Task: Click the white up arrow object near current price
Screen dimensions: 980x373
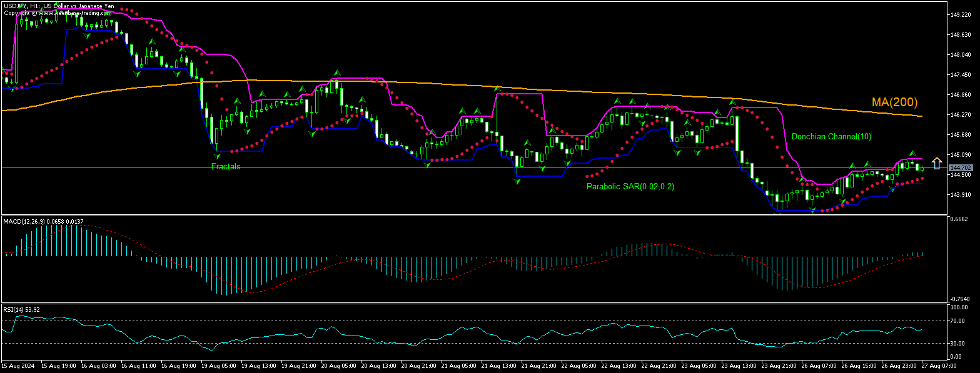Action: pos(936,163)
